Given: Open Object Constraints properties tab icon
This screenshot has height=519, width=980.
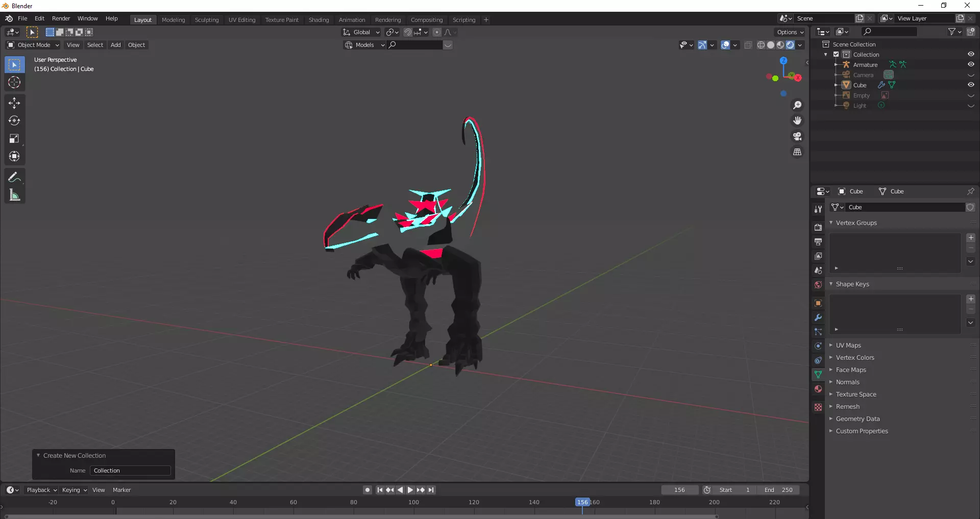Looking at the screenshot, I should click(818, 360).
